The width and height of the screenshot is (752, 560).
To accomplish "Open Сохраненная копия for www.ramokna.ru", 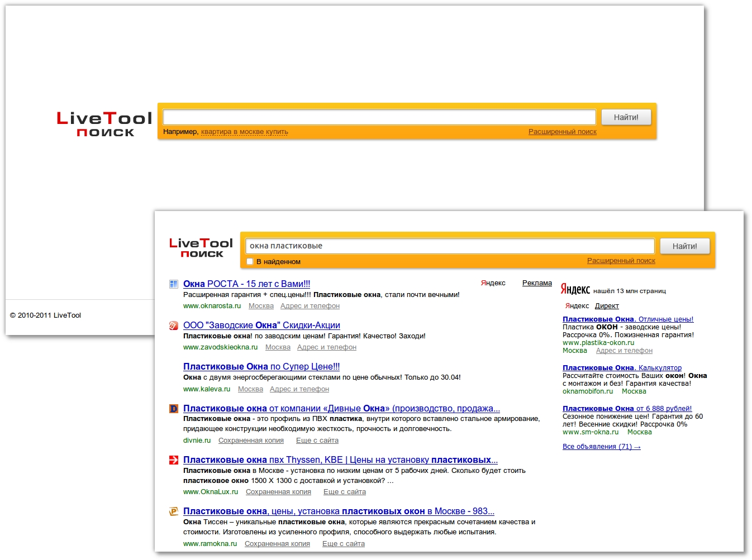I will pyautogui.click(x=277, y=544).
